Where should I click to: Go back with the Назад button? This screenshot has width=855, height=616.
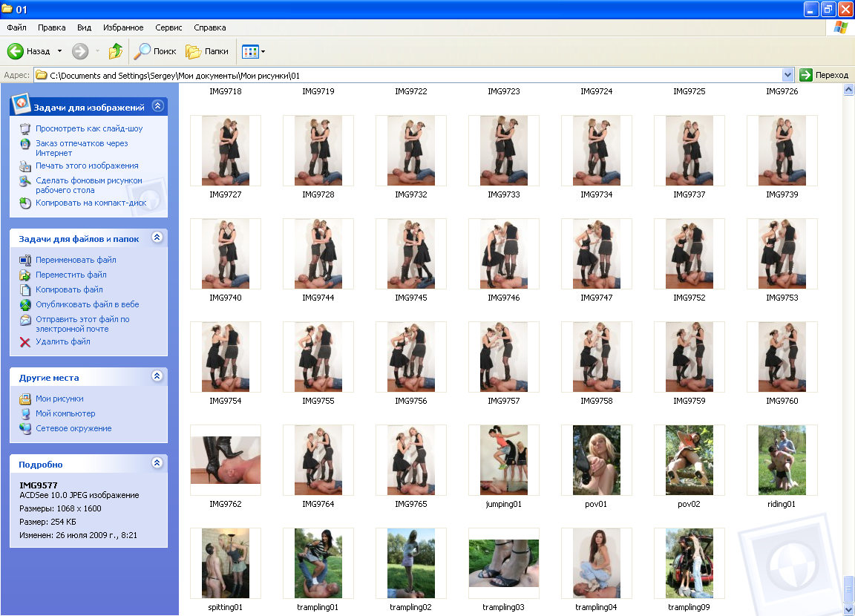(x=28, y=51)
